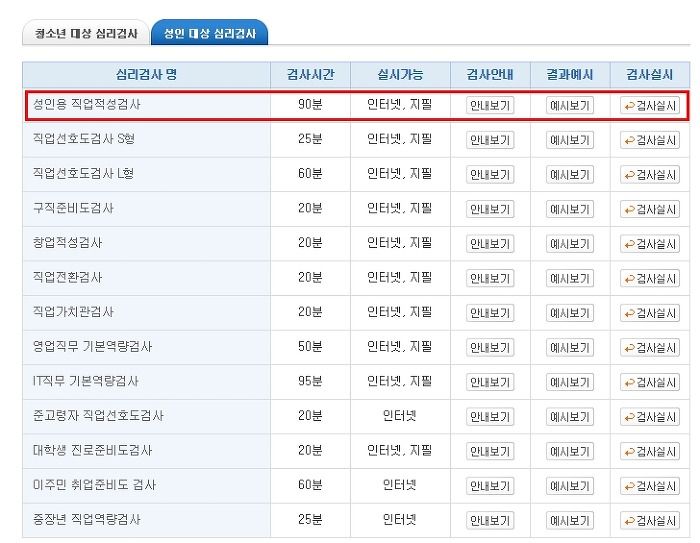Screen dimensions: 700x543
Task: Click the 직업전환검사 test name
Action: (67, 277)
